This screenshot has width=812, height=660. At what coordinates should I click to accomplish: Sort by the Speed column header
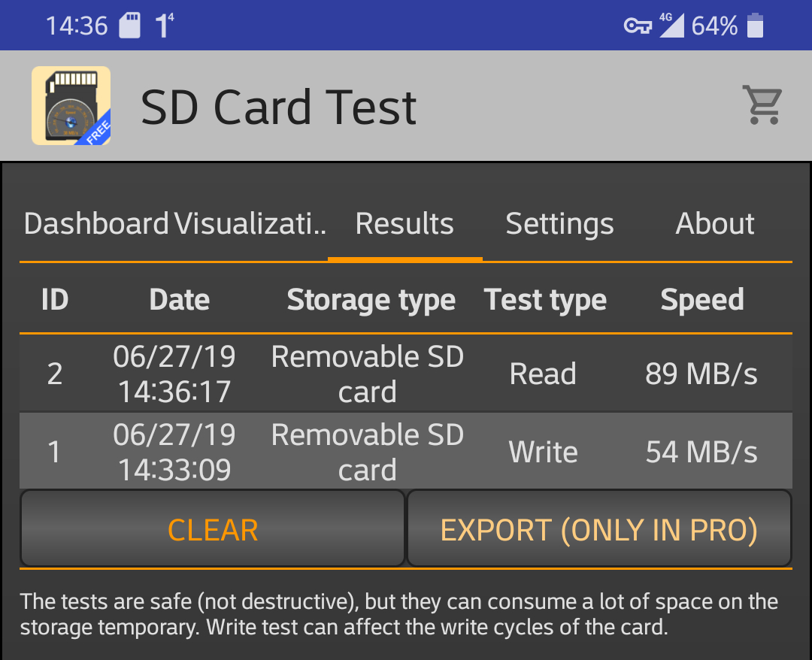tap(702, 299)
